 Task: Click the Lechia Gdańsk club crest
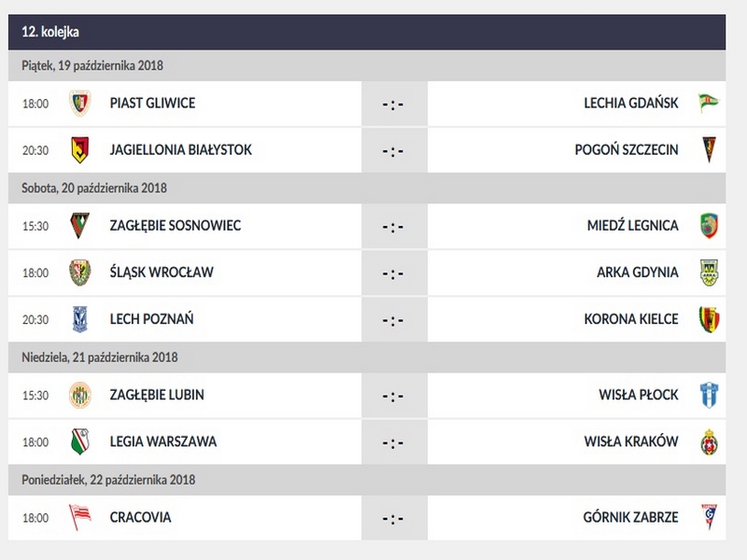[709, 104]
